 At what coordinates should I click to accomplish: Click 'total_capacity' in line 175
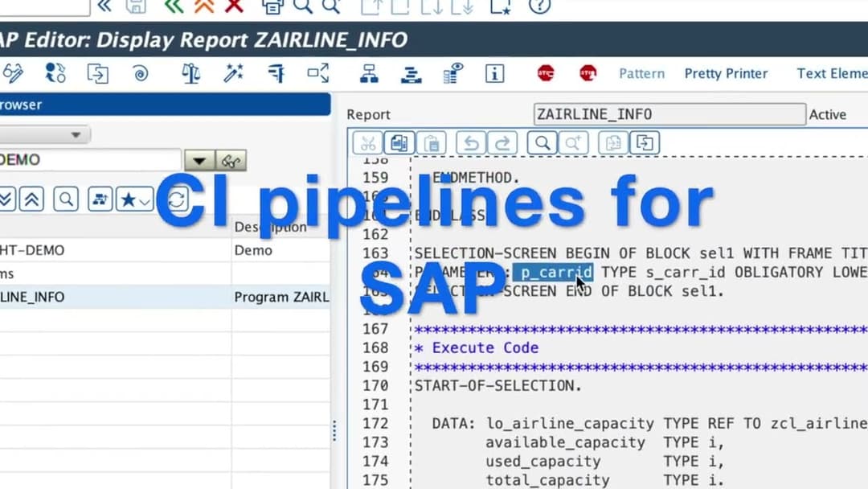(x=547, y=480)
